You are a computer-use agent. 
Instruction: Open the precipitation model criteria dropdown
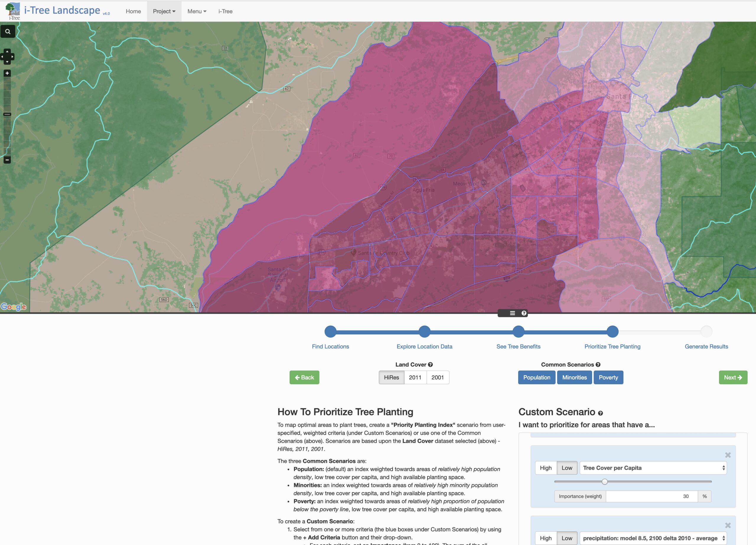[x=653, y=538]
